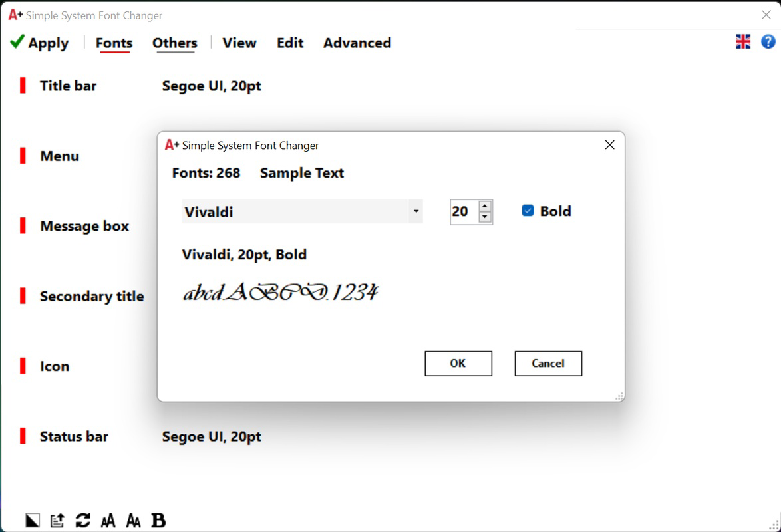
Task: Click the Vivaldi sample preview text
Action: point(281,293)
